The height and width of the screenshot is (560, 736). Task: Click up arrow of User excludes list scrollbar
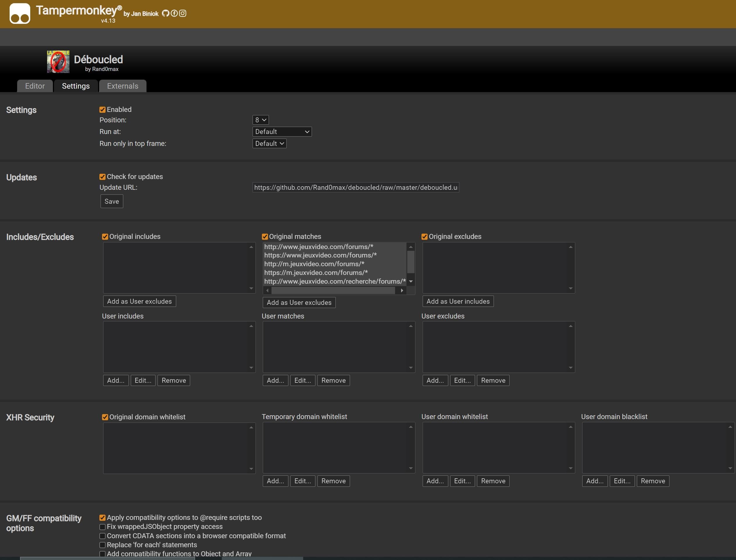pyautogui.click(x=571, y=326)
